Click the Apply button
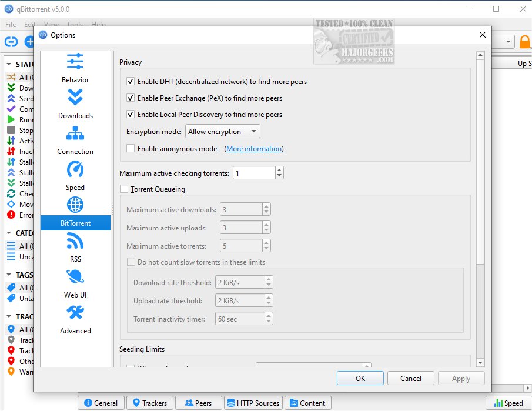 pyautogui.click(x=461, y=378)
